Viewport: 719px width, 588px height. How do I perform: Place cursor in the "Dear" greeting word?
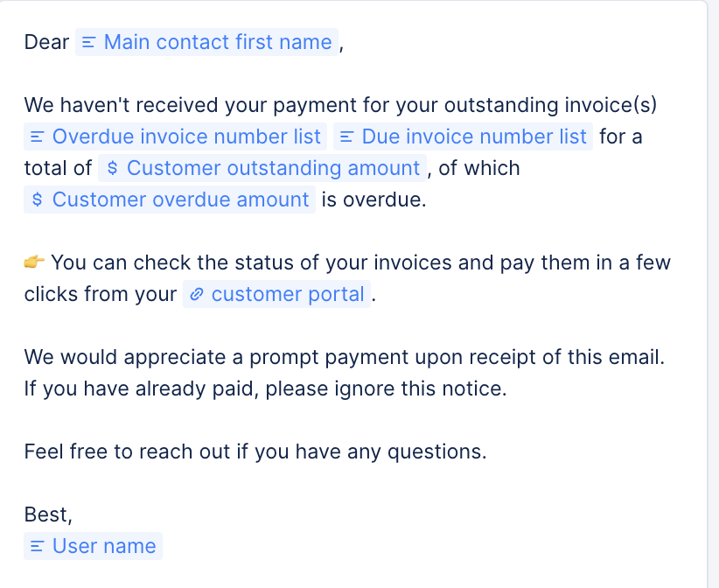tap(46, 42)
